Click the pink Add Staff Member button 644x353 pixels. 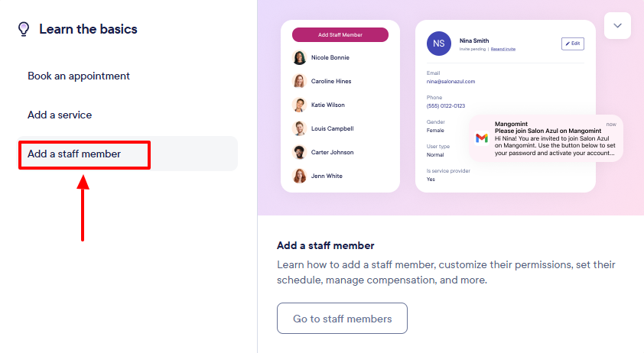click(340, 34)
